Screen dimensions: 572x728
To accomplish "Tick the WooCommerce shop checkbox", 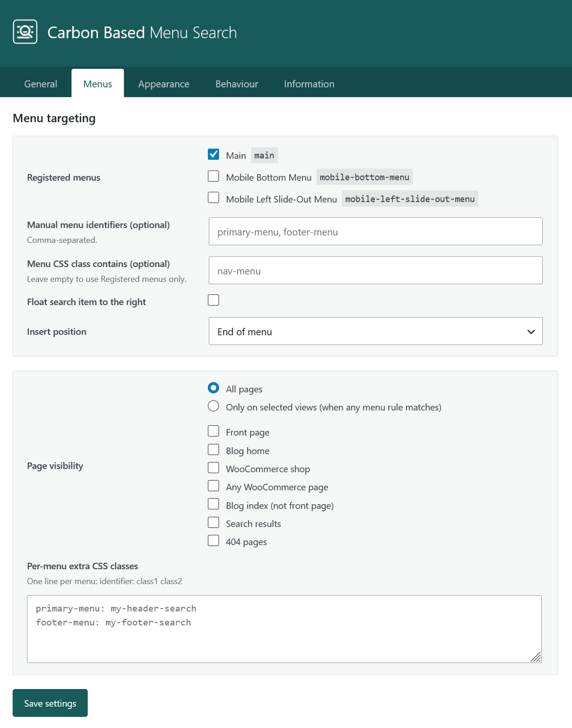I will tap(213, 468).
